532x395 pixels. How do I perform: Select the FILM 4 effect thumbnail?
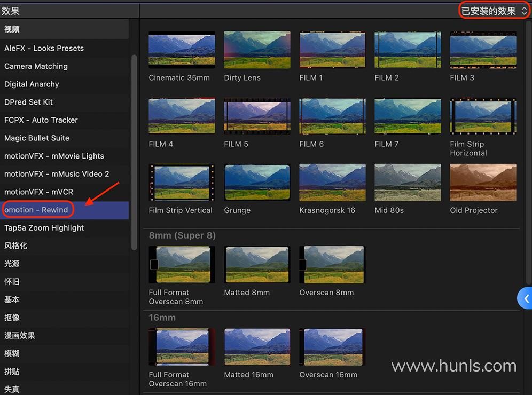tap(182, 116)
